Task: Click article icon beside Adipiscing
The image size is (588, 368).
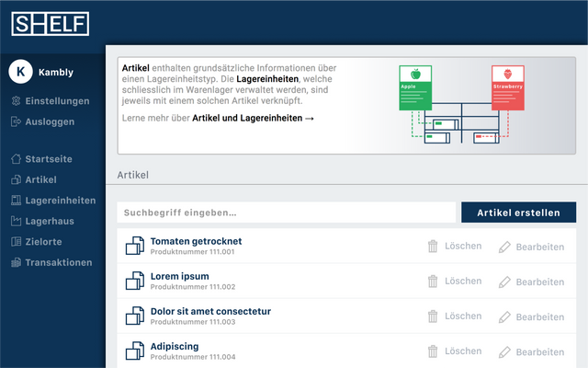Action: click(x=135, y=351)
